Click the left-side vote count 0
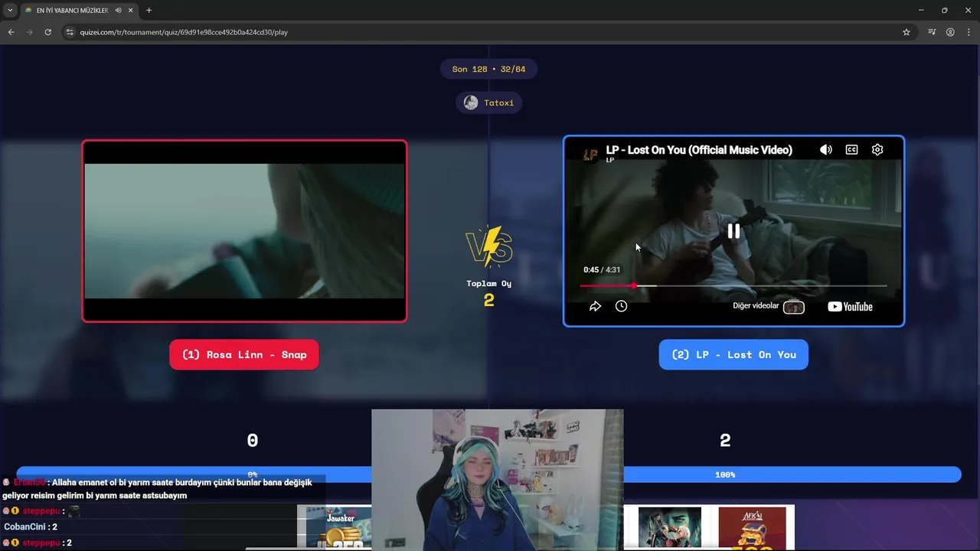 pyautogui.click(x=252, y=440)
